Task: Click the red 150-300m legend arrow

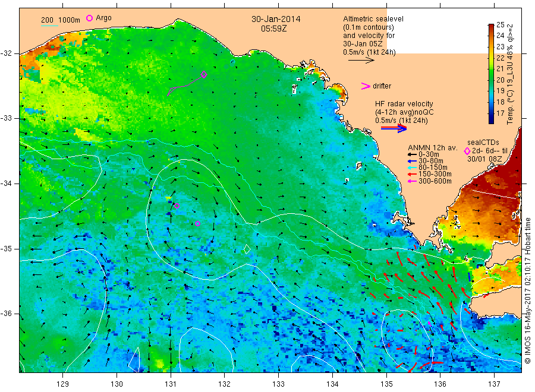Action: [412, 175]
